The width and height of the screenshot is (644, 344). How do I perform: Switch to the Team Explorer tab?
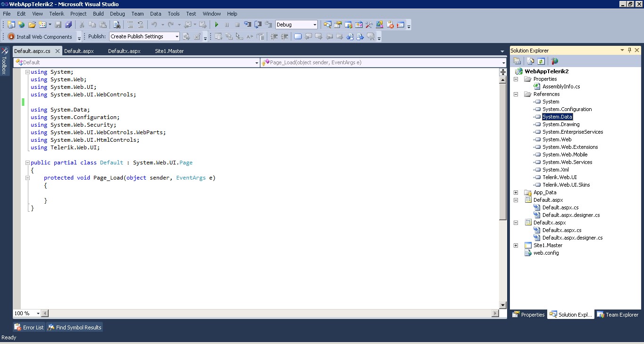[618, 315]
